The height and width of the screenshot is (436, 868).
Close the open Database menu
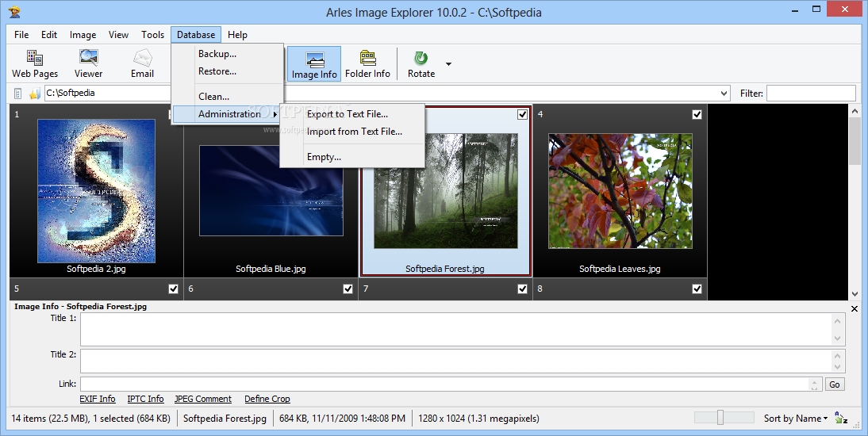pyautogui.click(x=196, y=35)
